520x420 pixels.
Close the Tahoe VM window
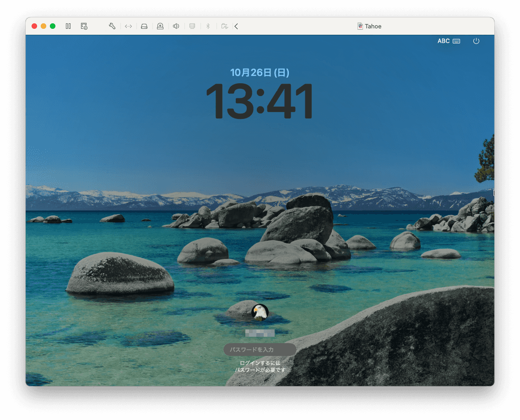34,26
